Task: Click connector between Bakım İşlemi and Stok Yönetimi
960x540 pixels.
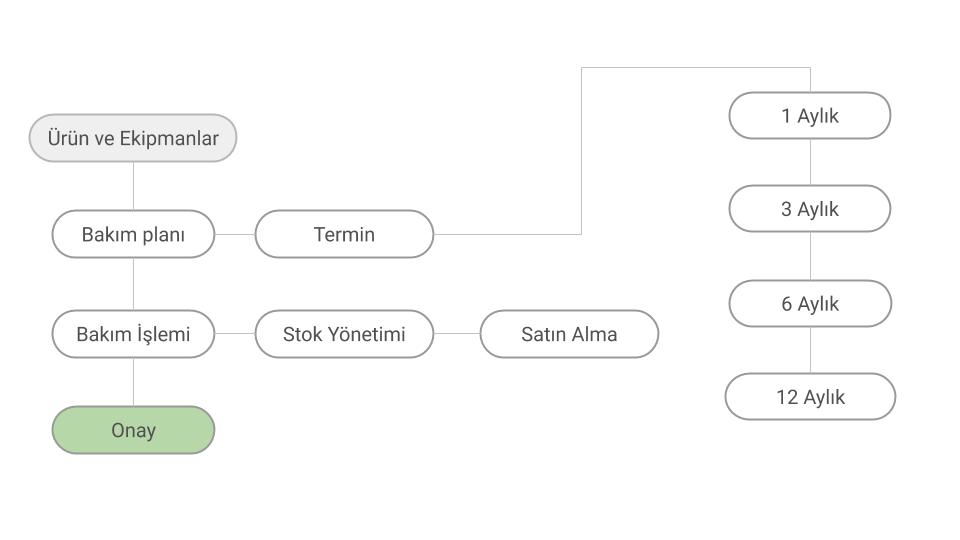Action: [x=235, y=334]
